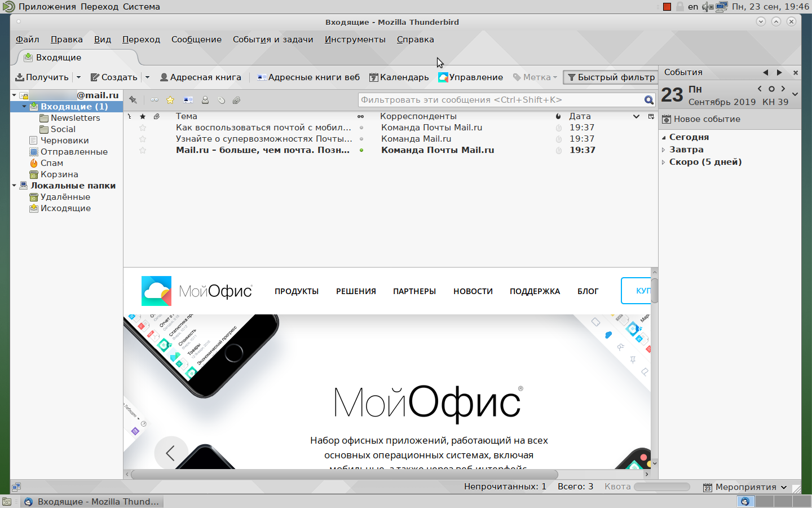Open the Спам folder
This screenshot has width=812, height=508.
tap(51, 163)
